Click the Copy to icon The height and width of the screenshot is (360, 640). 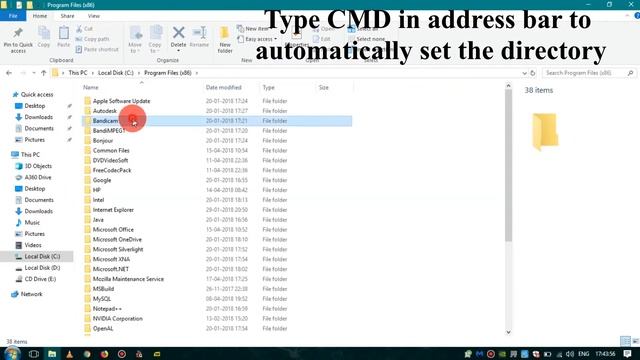tap(155, 33)
